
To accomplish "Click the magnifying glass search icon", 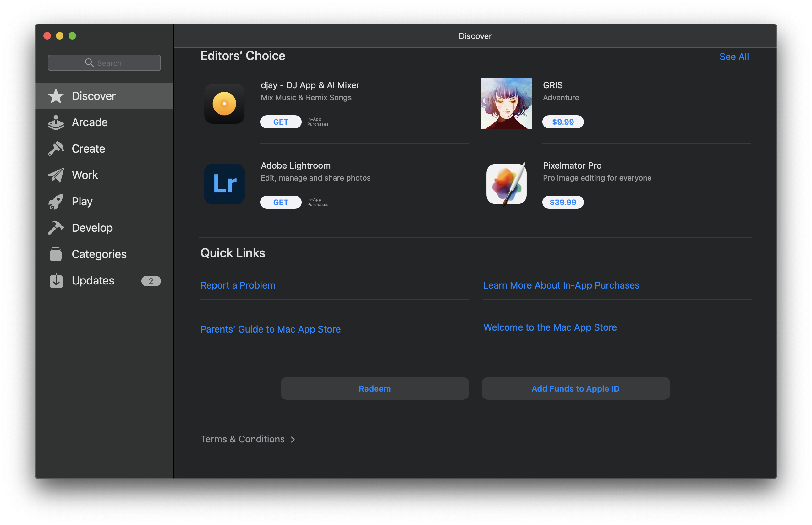I will tap(89, 63).
